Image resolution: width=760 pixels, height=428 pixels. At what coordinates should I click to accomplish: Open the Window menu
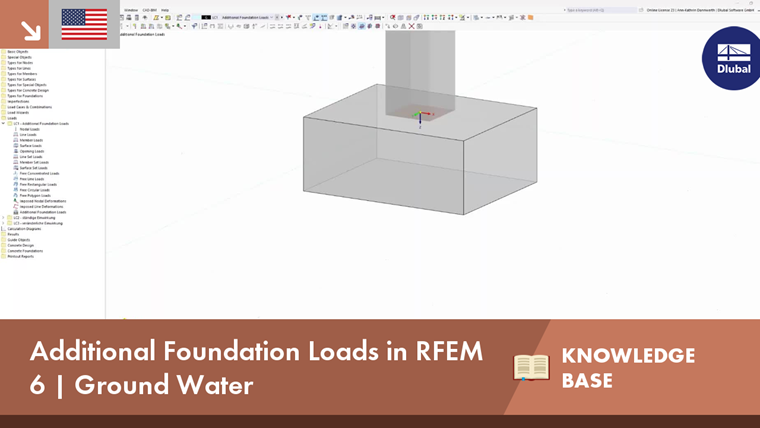tap(131, 10)
